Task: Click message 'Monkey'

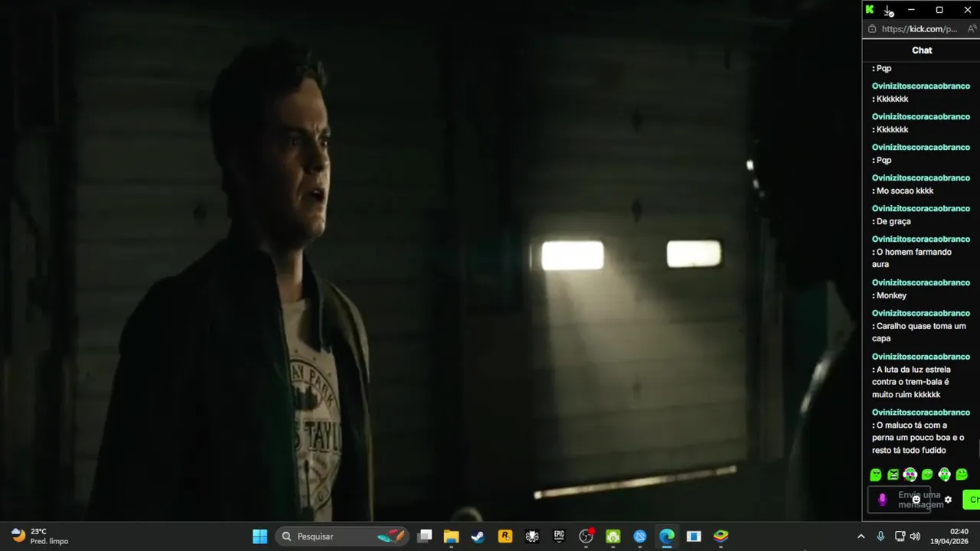Action: [891, 295]
